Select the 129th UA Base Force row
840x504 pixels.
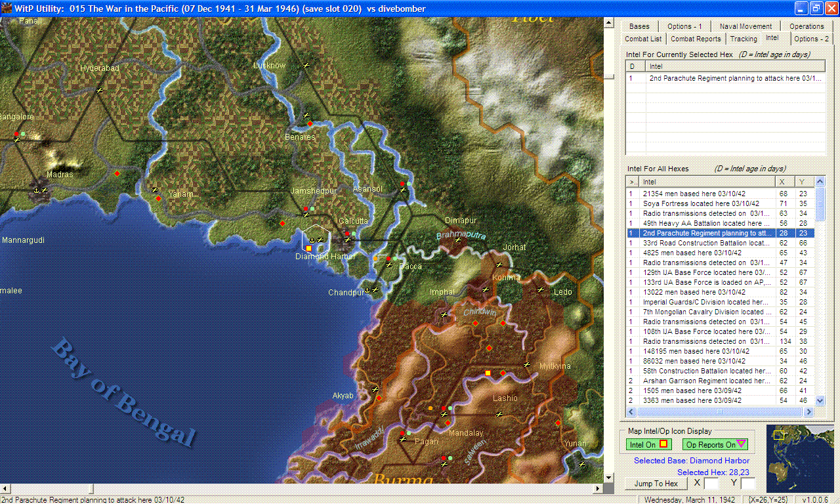coord(721,272)
